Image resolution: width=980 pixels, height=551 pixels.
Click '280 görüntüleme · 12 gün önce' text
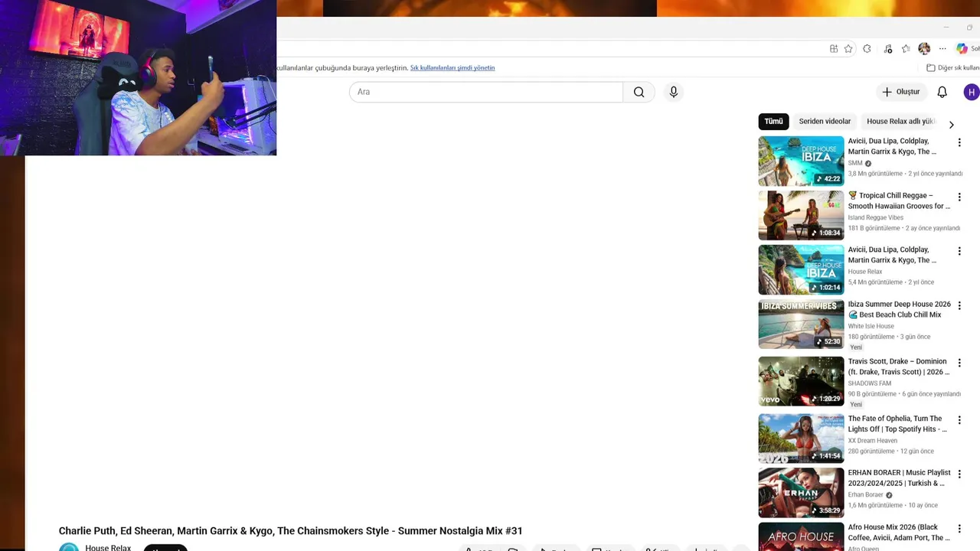tap(891, 452)
